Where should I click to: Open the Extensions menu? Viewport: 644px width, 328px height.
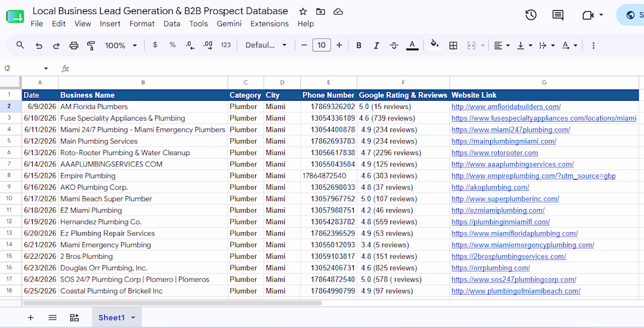pyautogui.click(x=269, y=24)
